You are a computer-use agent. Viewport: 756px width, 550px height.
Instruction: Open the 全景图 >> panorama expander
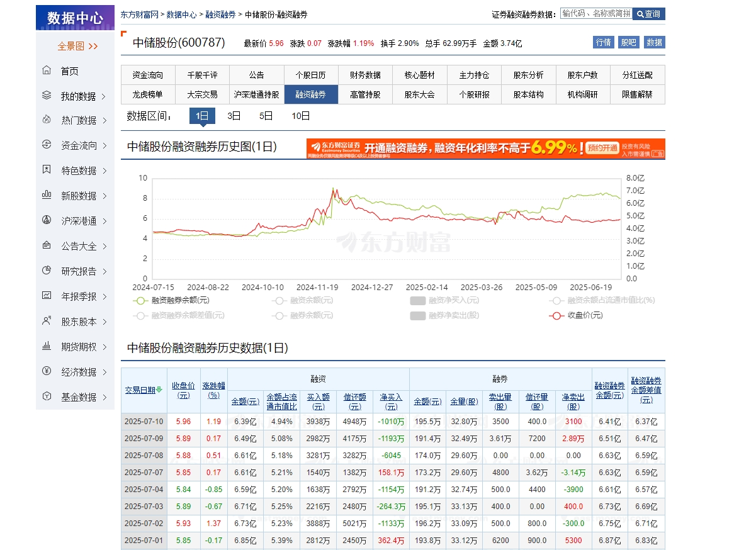pyautogui.click(x=77, y=46)
